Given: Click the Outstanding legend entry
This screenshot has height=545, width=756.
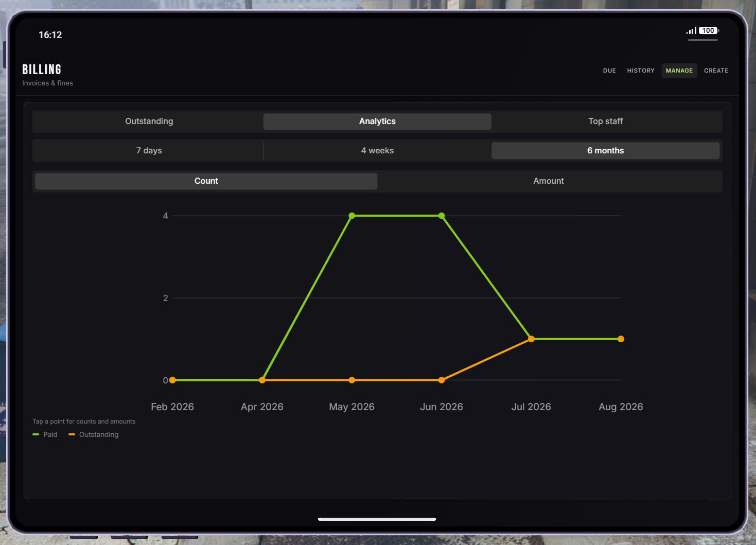Looking at the screenshot, I should [94, 435].
